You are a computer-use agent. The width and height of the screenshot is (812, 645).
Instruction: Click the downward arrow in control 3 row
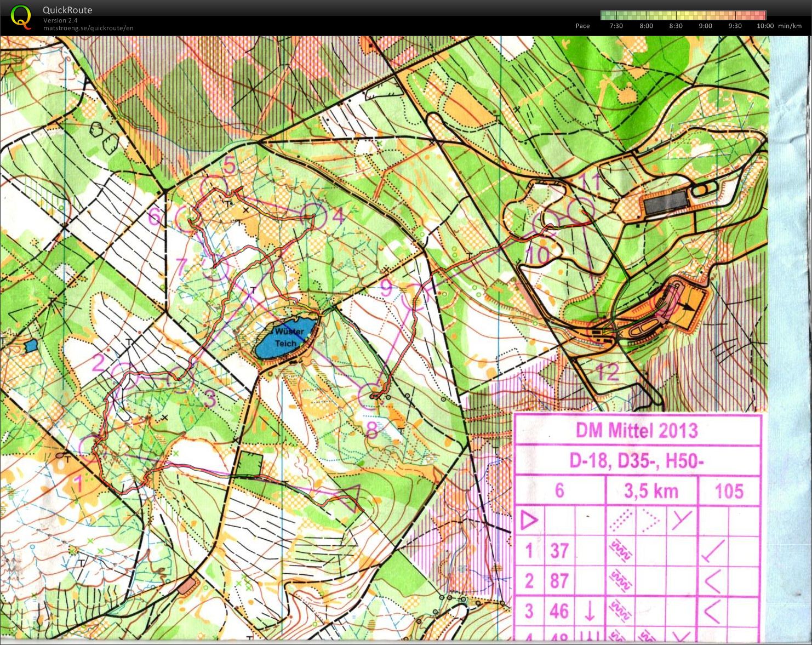coord(590,611)
